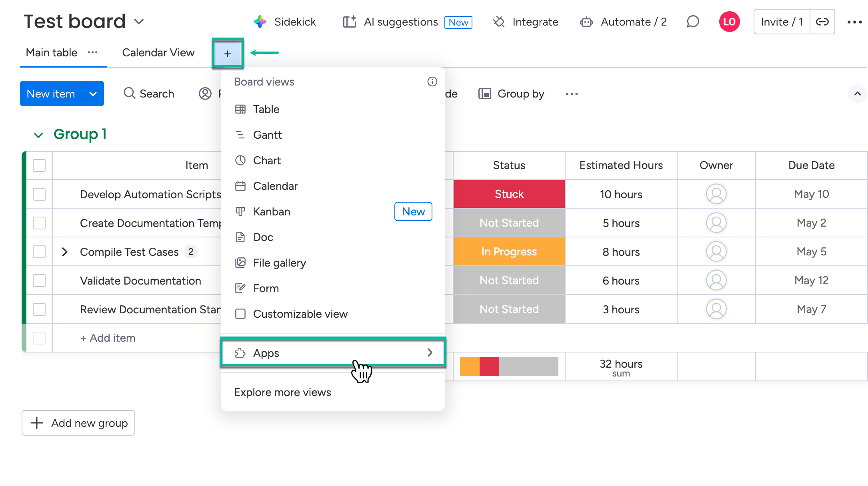This screenshot has height=486, width=868.
Task: Select the Validate Documentation row checkbox
Action: (x=39, y=281)
